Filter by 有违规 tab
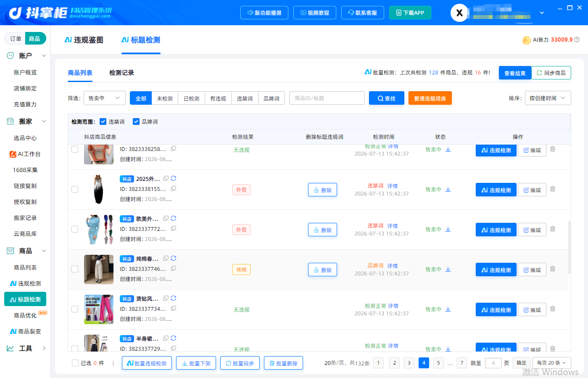 coord(218,98)
